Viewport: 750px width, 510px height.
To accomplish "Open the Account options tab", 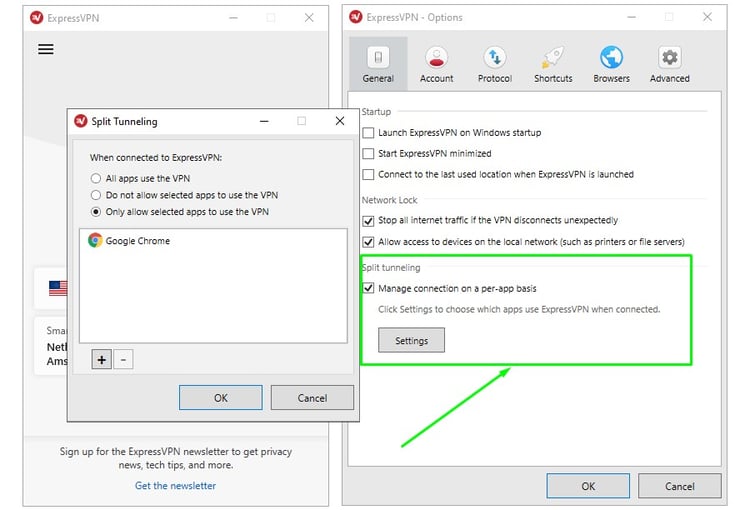I will point(436,64).
